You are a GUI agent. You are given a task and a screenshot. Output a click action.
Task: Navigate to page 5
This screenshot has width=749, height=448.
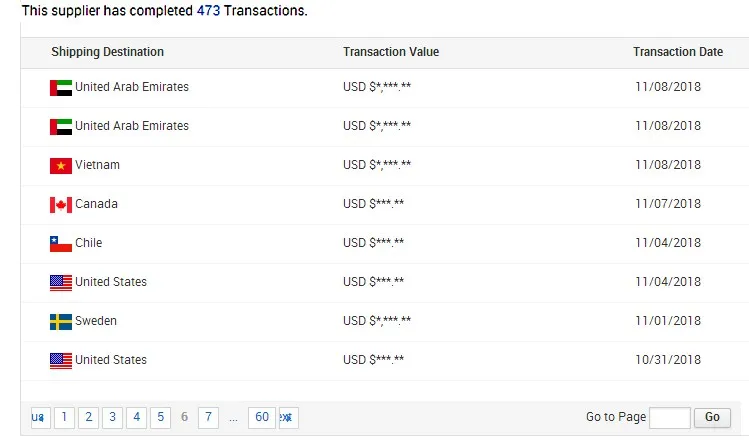[160, 417]
